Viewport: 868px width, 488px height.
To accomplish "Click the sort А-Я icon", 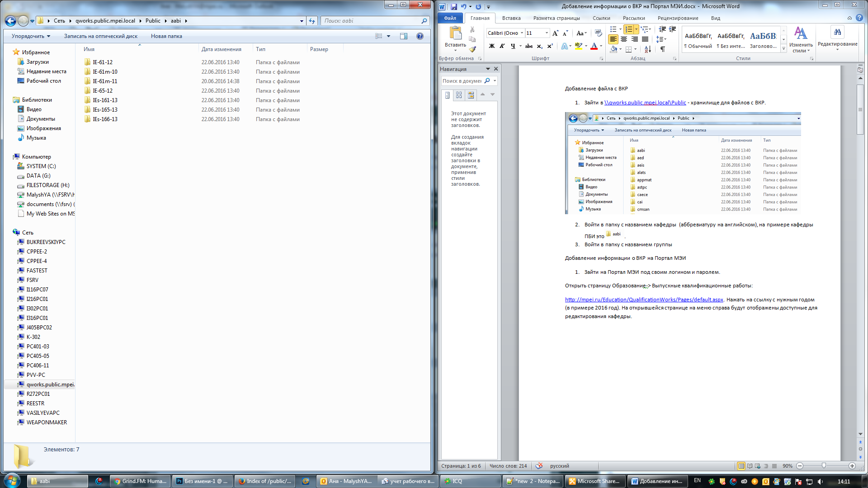I will click(647, 49).
